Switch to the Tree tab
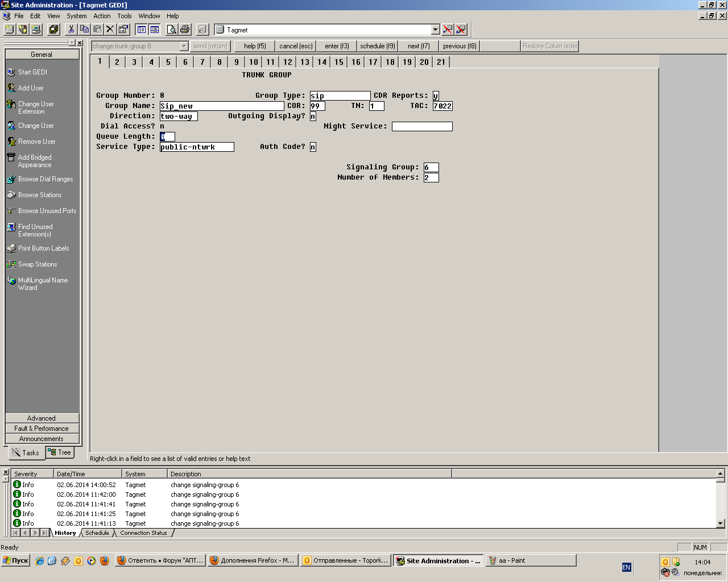 60,452
